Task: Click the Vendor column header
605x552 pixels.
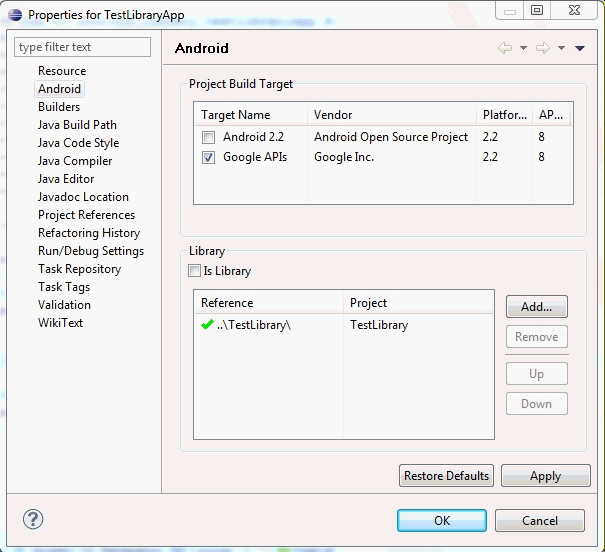Action: point(392,115)
